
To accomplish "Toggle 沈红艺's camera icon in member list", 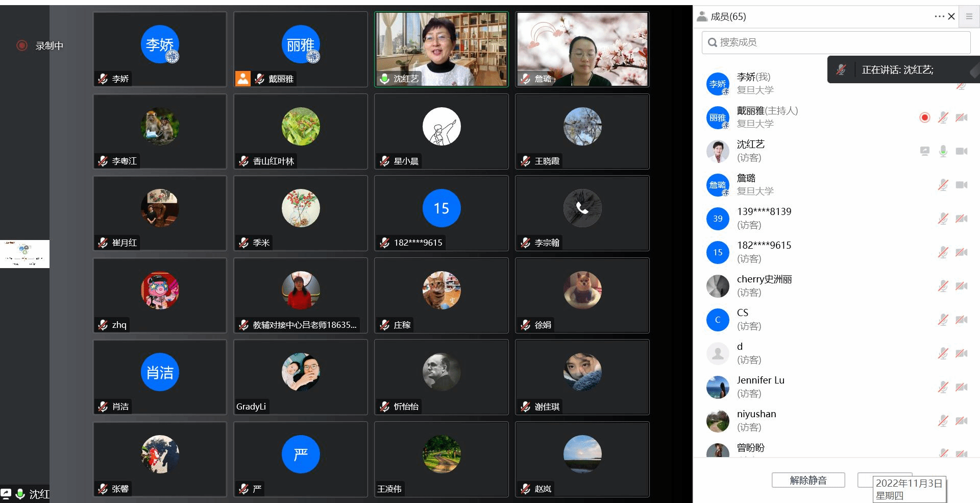I will pyautogui.click(x=961, y=151).
